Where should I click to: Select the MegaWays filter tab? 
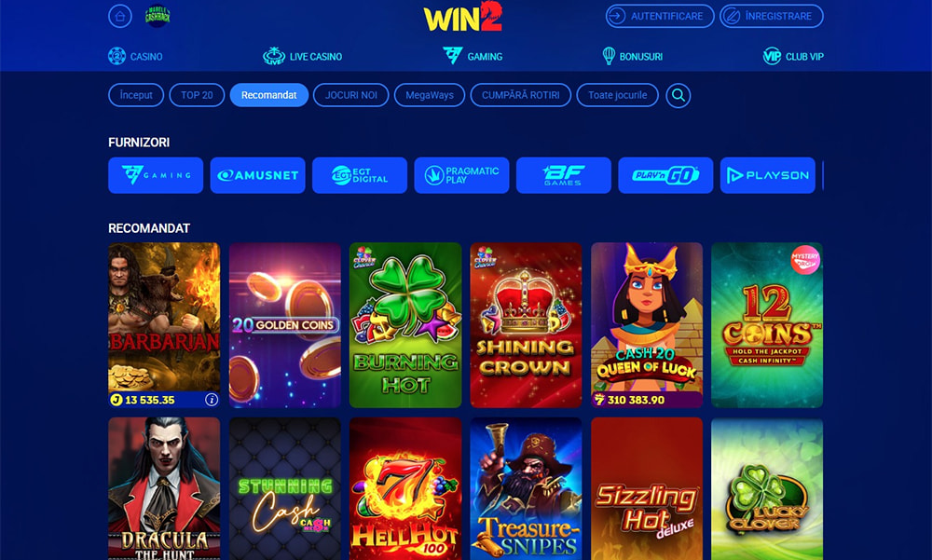(x=430, y=95)
